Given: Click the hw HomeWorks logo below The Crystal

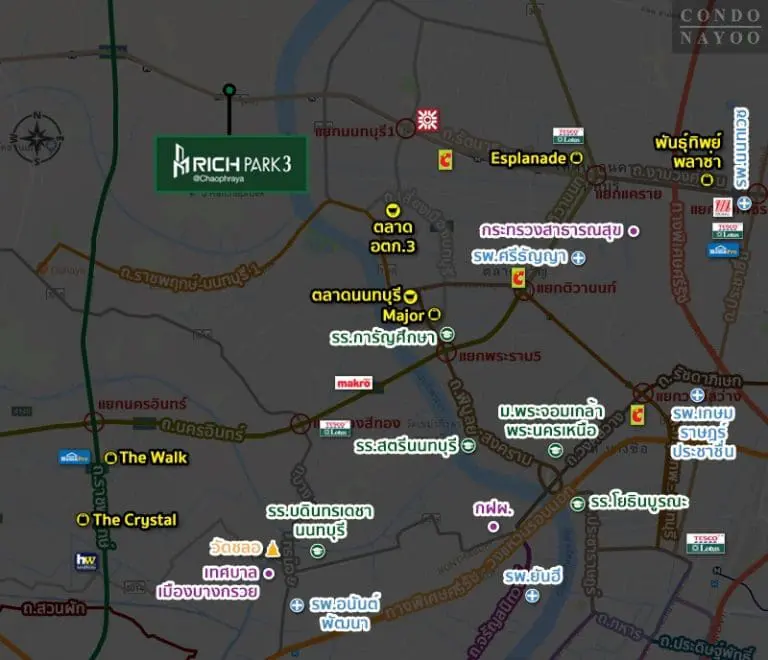Looking at the screenshot, I should tap(86, 562).
